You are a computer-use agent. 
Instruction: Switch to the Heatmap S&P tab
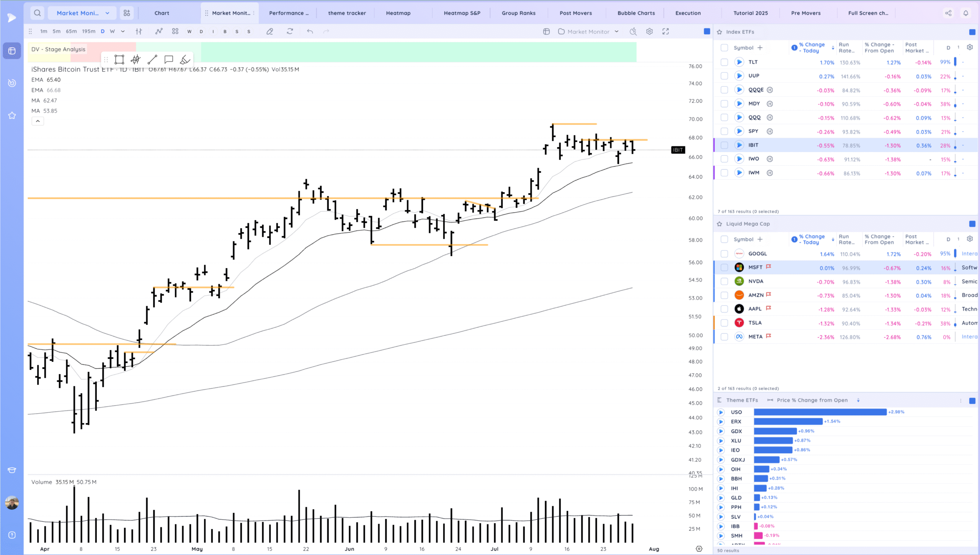point(462,13)
